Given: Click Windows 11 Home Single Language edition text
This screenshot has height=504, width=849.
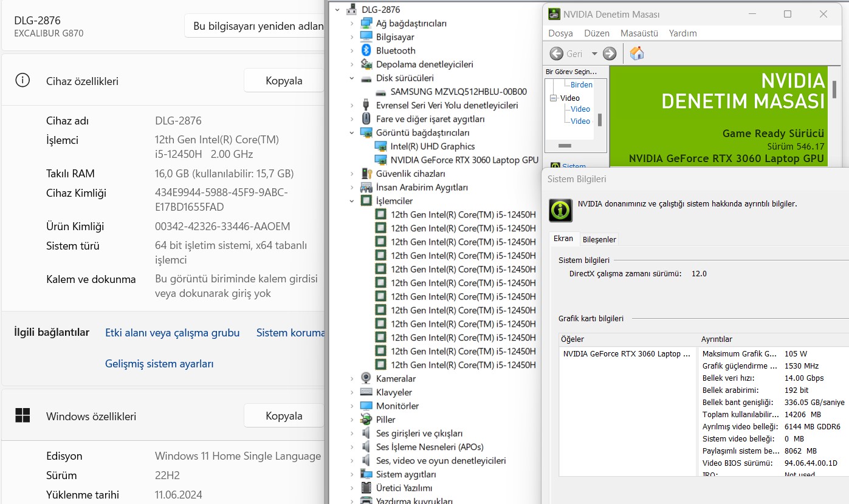Looking at the screenshot, I should click(x=238, y=456).
